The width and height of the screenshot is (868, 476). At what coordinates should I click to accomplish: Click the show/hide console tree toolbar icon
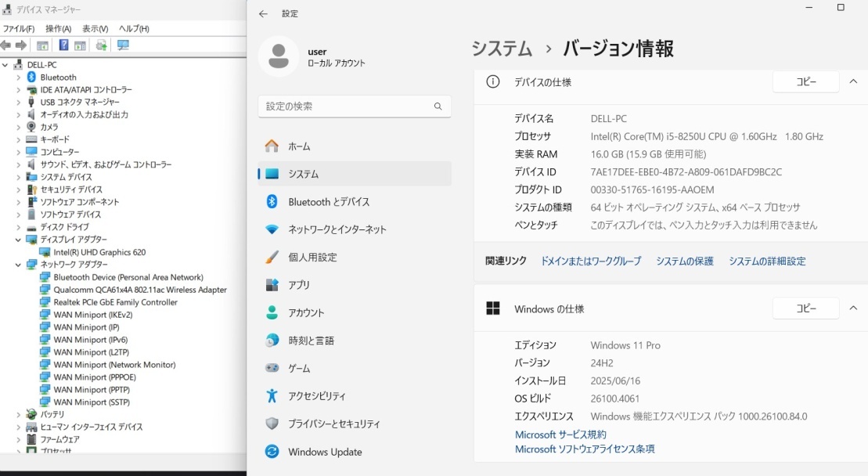point(42,45)
